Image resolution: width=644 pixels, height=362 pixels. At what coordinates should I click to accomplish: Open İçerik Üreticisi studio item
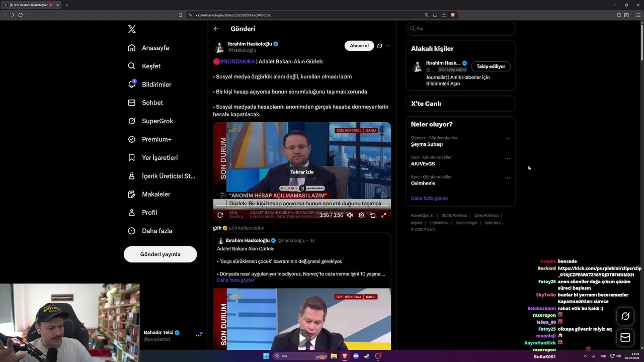coord(161,176)
